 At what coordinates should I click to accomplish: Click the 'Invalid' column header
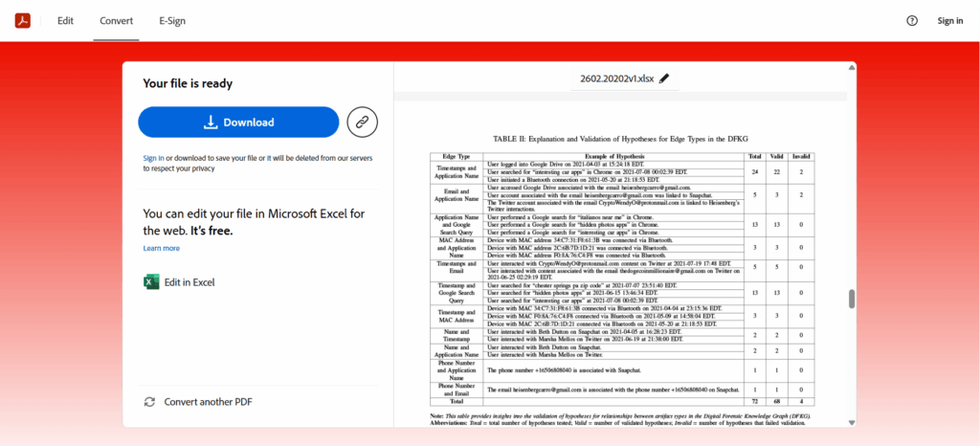coord(801,156)
